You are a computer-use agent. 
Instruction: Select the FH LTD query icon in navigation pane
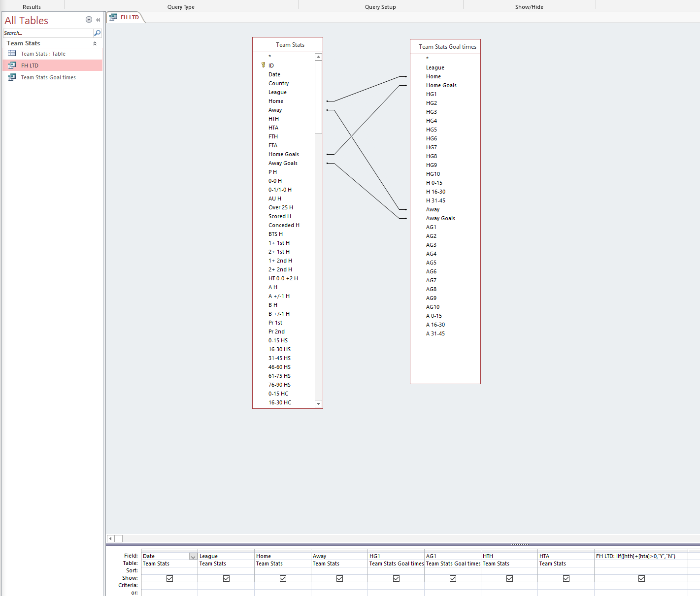[12, 65]
